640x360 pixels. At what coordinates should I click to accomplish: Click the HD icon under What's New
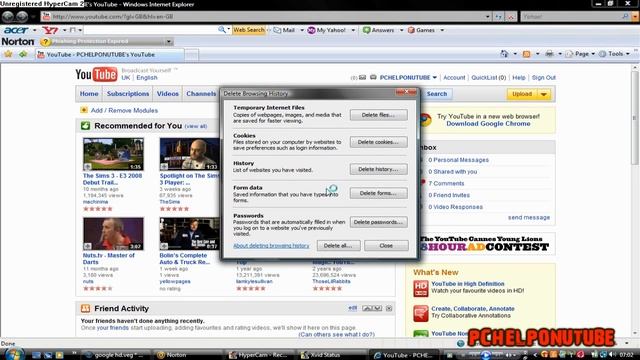[x=420, y=289]
